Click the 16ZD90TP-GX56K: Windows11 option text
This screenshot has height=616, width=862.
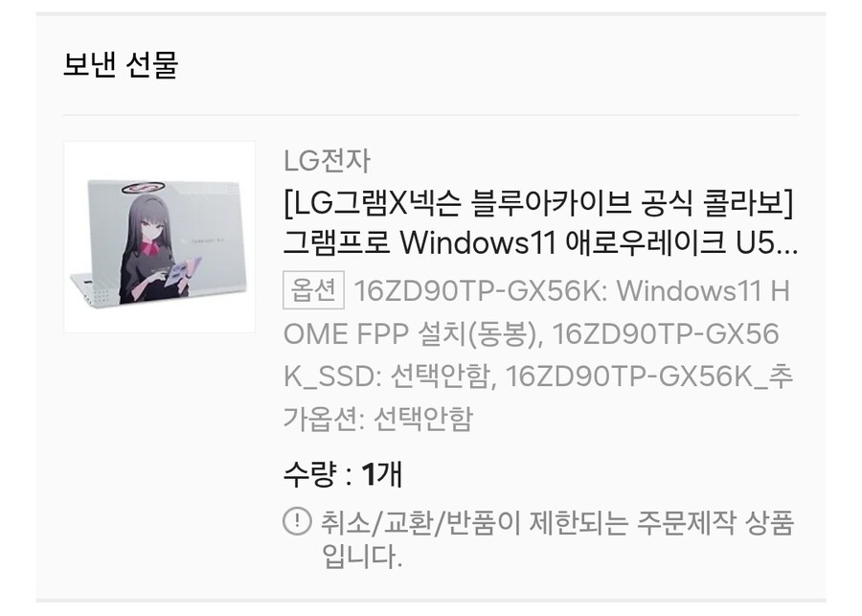click(572, 290)
